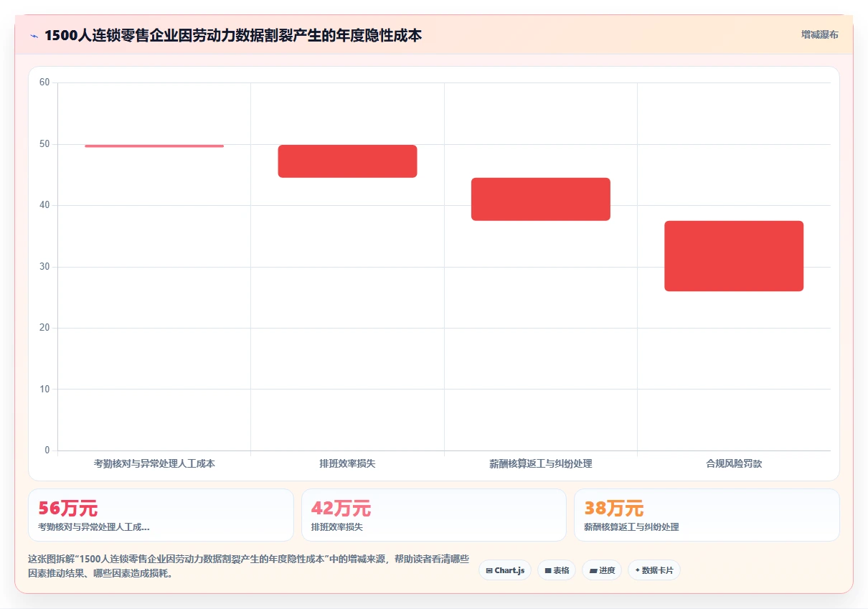Click y-axis value 10
The width and height of the screenshot is (868, 609).
point(44,390)
